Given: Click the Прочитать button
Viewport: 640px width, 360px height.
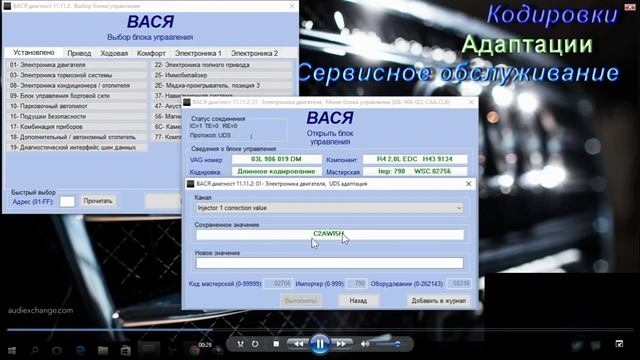Looking at the screenshot, I should tap(98, 201).
